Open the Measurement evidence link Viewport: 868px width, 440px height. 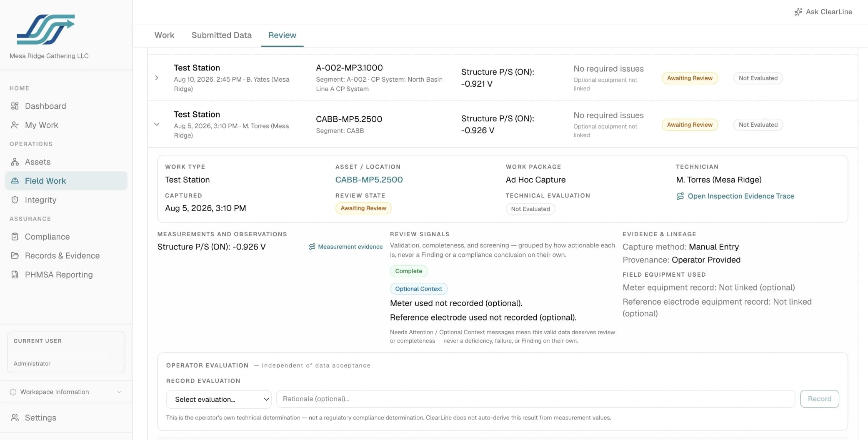(x=350, y=247)
